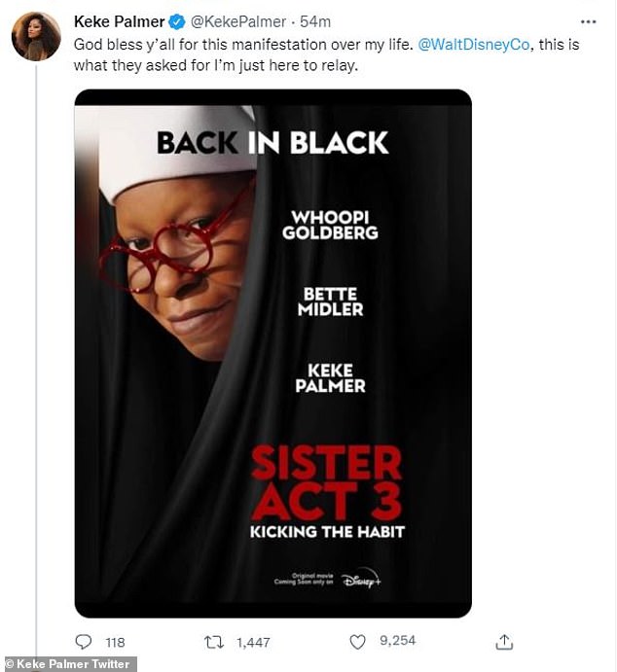Click the 118 replies count

tap(115, 642)
